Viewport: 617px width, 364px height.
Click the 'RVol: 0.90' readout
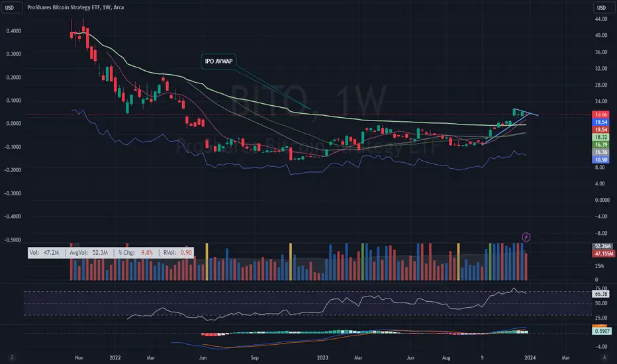click(x=177, y=253)
